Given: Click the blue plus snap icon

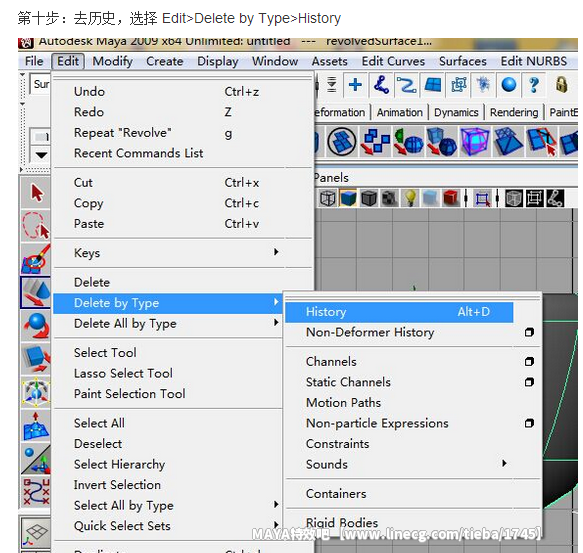Looking at the screenshot, I should pos(355,85).
